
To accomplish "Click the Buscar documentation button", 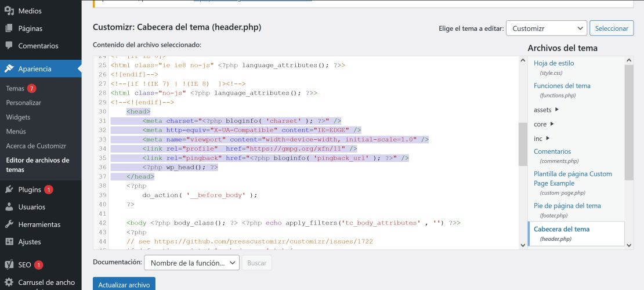I will 256,263.
